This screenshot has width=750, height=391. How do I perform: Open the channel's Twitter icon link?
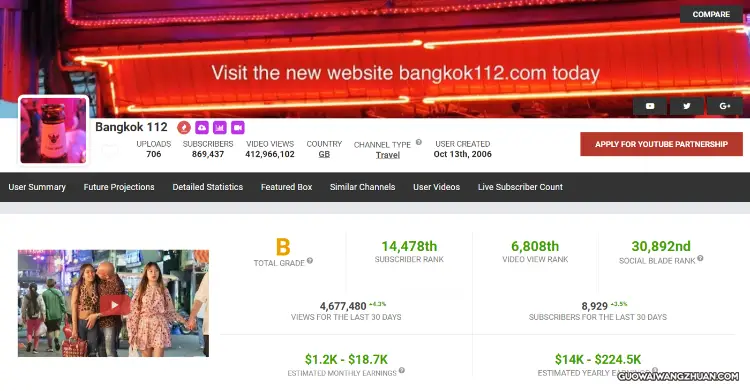coord(687,106)
